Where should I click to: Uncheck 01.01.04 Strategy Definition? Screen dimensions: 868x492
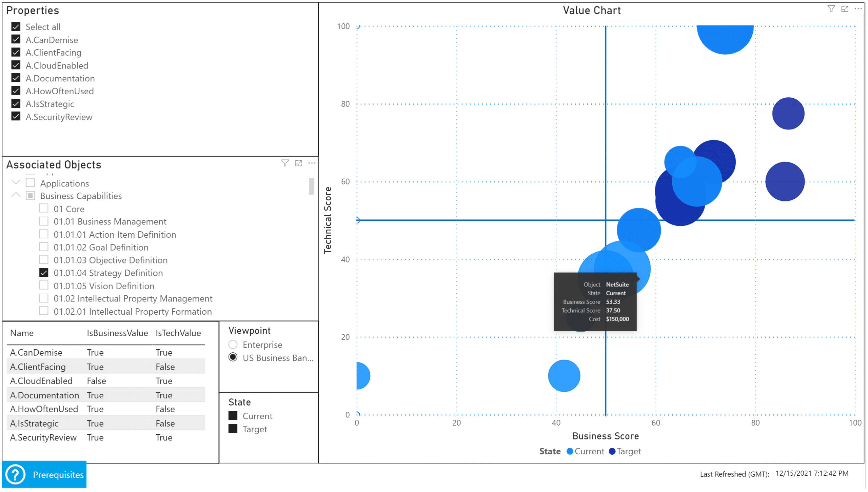pos(44,273)
